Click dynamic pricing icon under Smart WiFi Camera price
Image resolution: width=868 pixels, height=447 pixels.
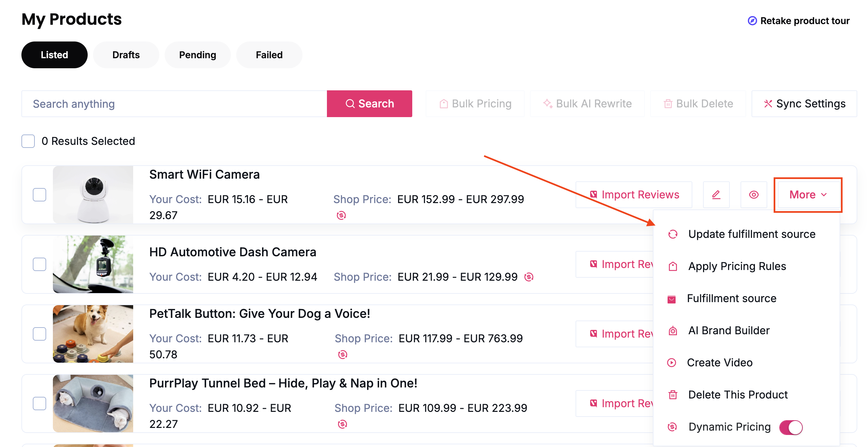coord(341,215)
